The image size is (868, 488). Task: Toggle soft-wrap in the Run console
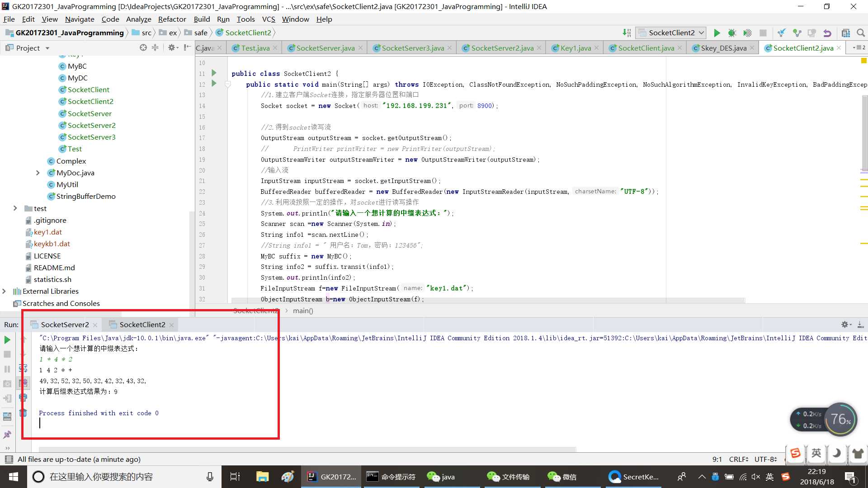(x=23, y=368)
